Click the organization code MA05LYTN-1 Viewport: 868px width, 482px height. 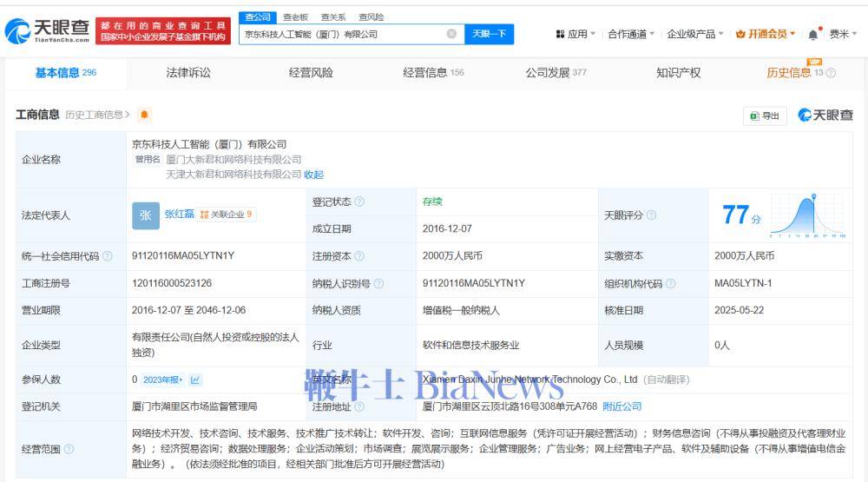pos(744,283)
